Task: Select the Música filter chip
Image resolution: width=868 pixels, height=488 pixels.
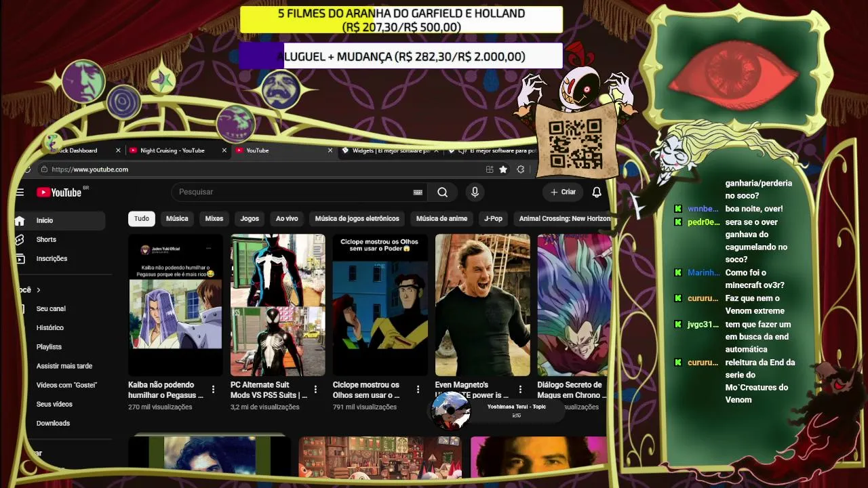Action: coord(177,219)
